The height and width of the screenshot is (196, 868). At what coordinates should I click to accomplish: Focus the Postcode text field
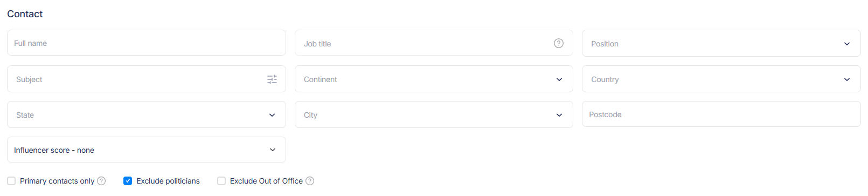click(721, 114)
